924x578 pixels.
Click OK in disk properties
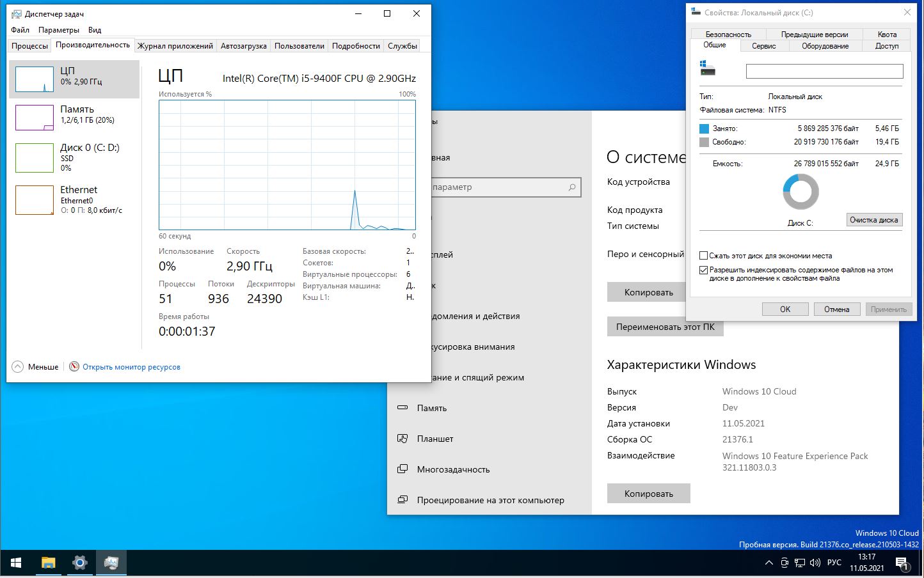pyautogui.click(x=785, y=309)
